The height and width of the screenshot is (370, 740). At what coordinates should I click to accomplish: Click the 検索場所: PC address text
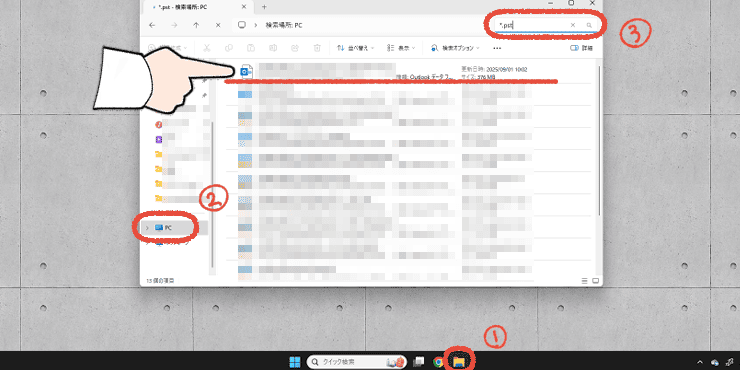tap(284, 25)
